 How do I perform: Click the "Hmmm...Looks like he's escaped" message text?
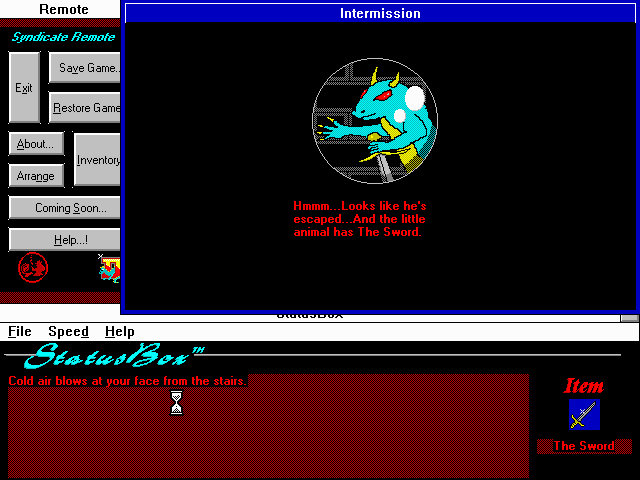pos(360,219)
